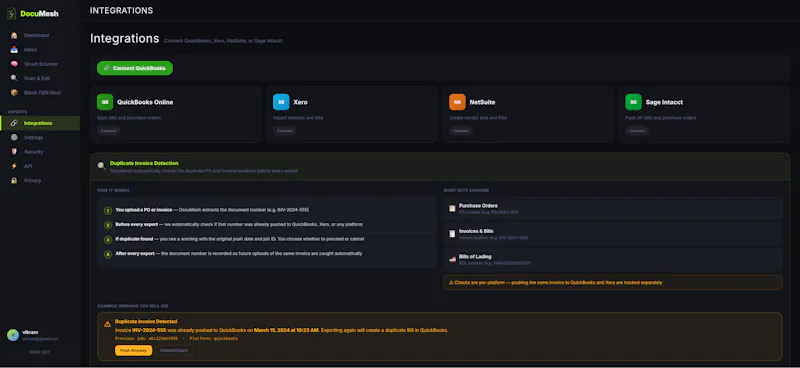Screen dimensions: 800x368
Task: Click the Bills of Lading row label
Action: point(475,257)
